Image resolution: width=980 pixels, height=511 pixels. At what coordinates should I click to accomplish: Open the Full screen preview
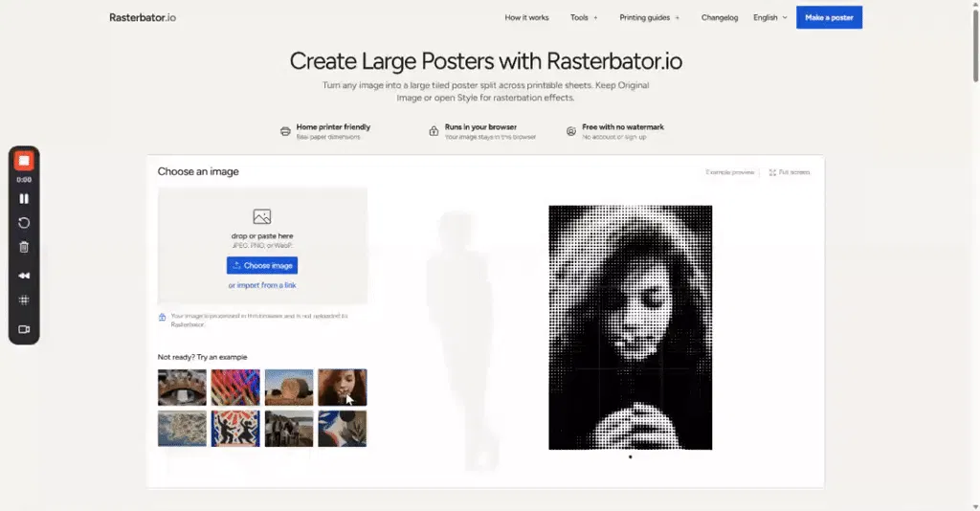[789, 172]
